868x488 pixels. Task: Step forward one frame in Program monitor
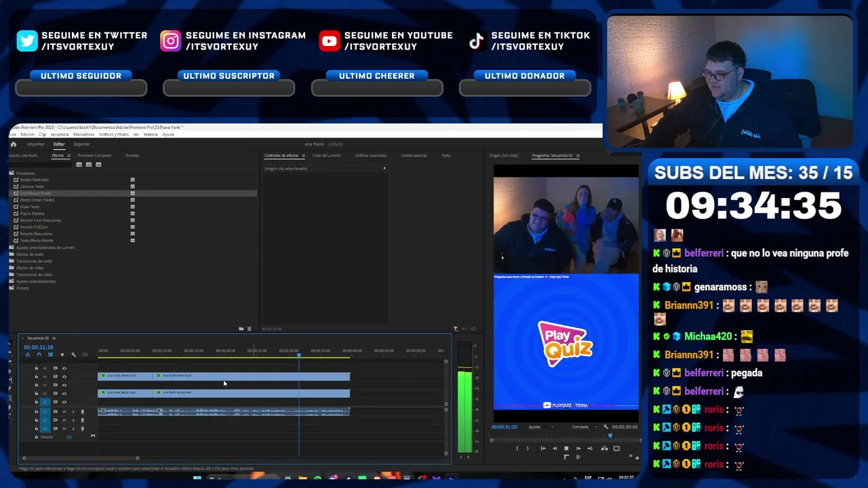578,448
